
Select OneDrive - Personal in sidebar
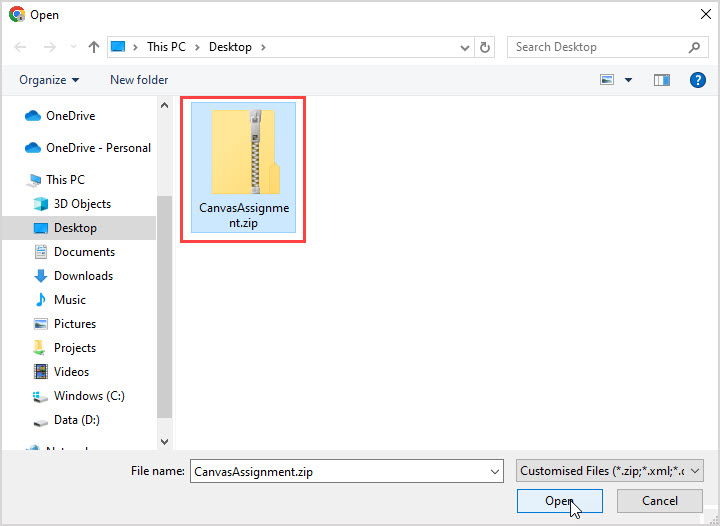tap(98, 148)
